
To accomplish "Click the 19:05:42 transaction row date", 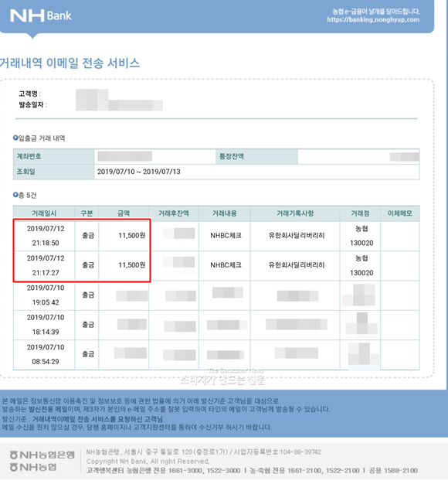I will (x=46, y=295).
